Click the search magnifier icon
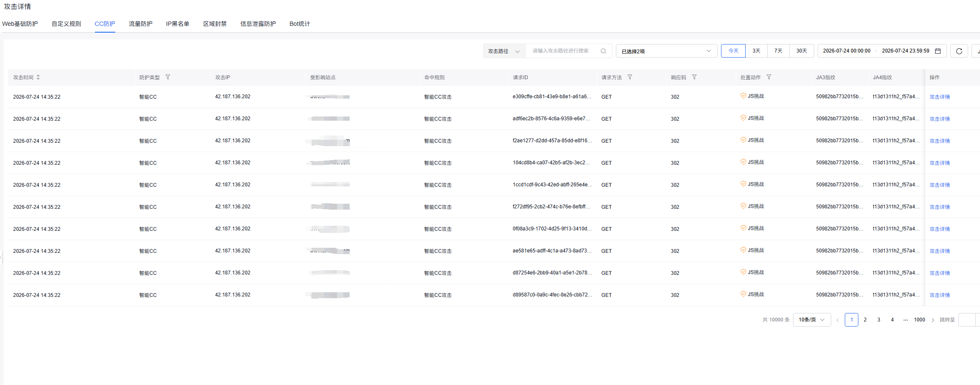Screen dimensions: 980x385 click(603, 51)
